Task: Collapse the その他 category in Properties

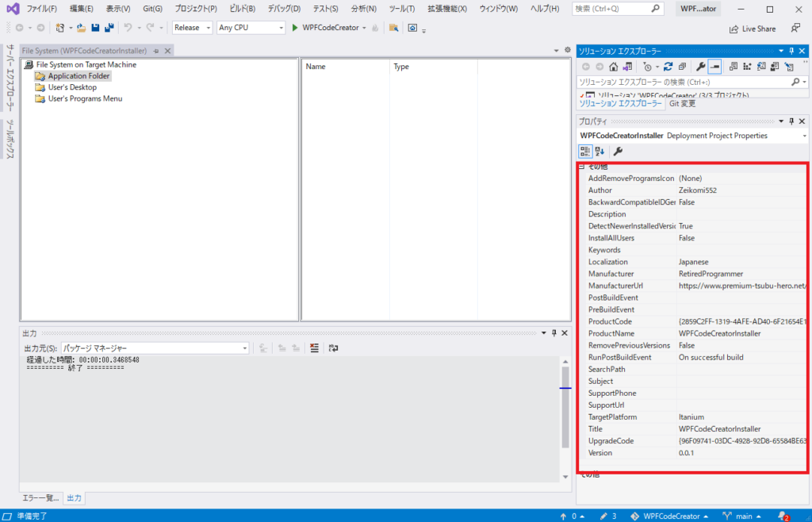Action: point(582,167)
